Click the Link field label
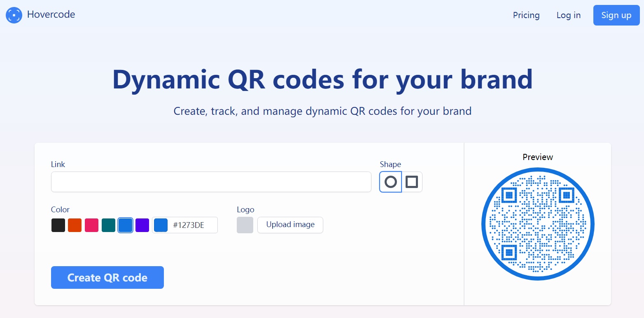Viewport: 644px width, 318px height. [58, 164]
